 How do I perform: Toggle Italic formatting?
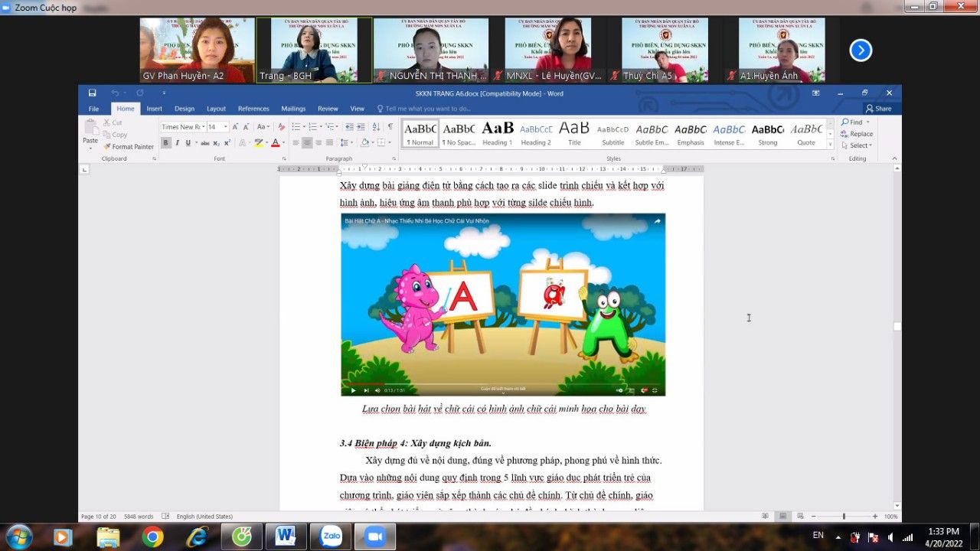pyautogui.click(x=177, y=143)
